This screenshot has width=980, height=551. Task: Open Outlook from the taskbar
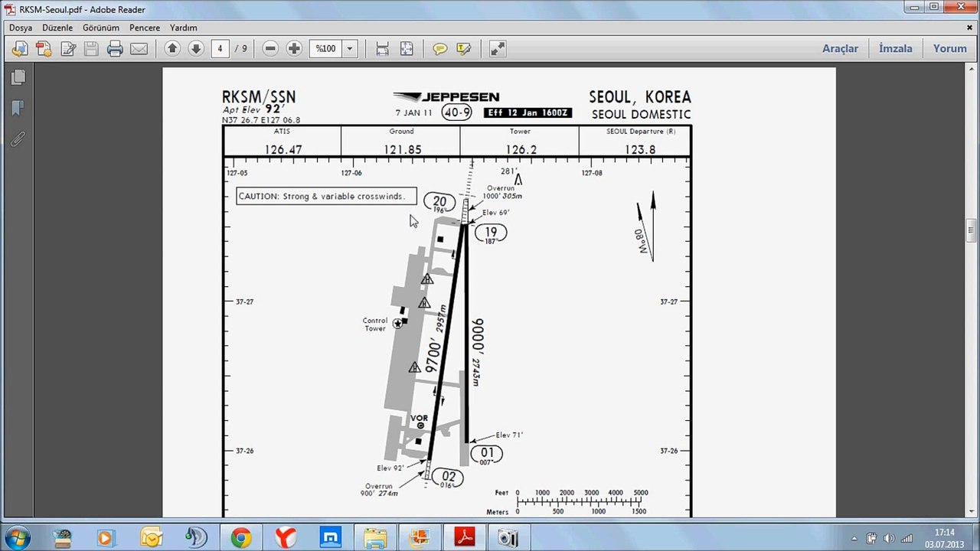point(152,538)
